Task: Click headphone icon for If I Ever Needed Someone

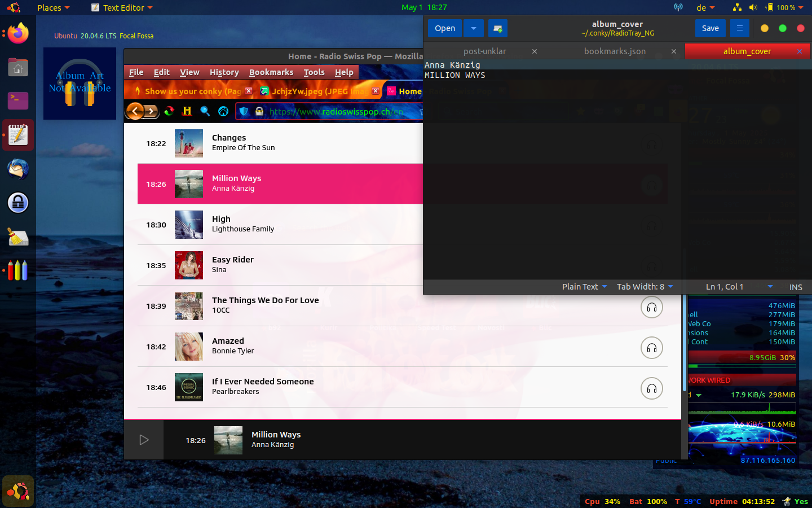Action: 651,388
